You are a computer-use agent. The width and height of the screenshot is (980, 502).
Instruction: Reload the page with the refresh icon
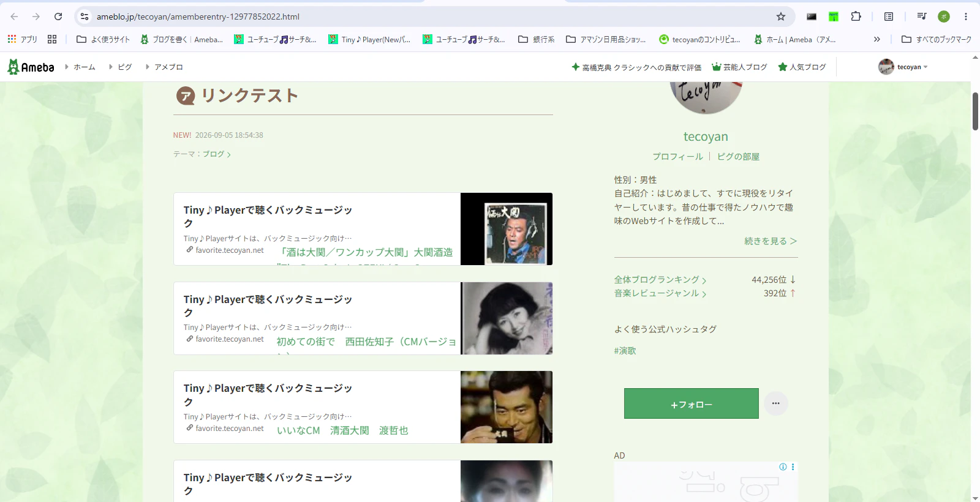[x=58, y=17]
